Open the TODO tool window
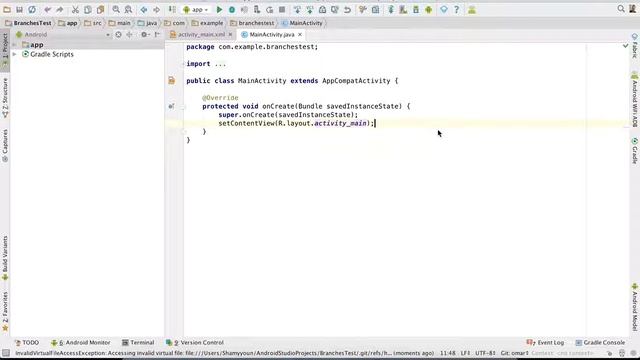Screen dimensions: 640x360 [27, 342]
